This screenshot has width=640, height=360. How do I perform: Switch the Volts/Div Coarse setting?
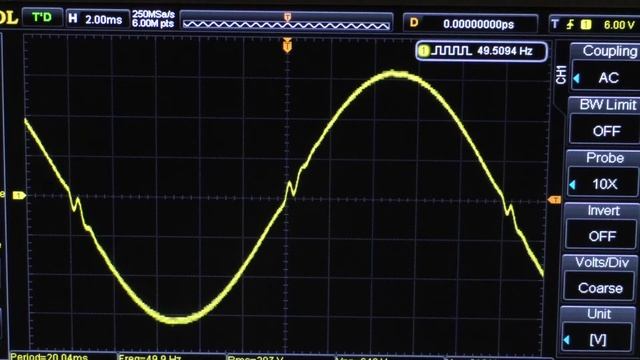(600, 279)
